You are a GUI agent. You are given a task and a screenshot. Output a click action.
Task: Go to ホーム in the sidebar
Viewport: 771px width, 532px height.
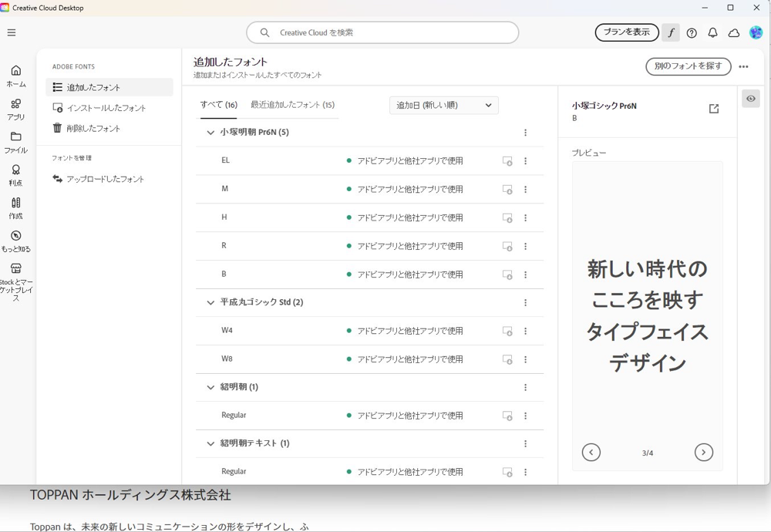click(x=15, y=76)
